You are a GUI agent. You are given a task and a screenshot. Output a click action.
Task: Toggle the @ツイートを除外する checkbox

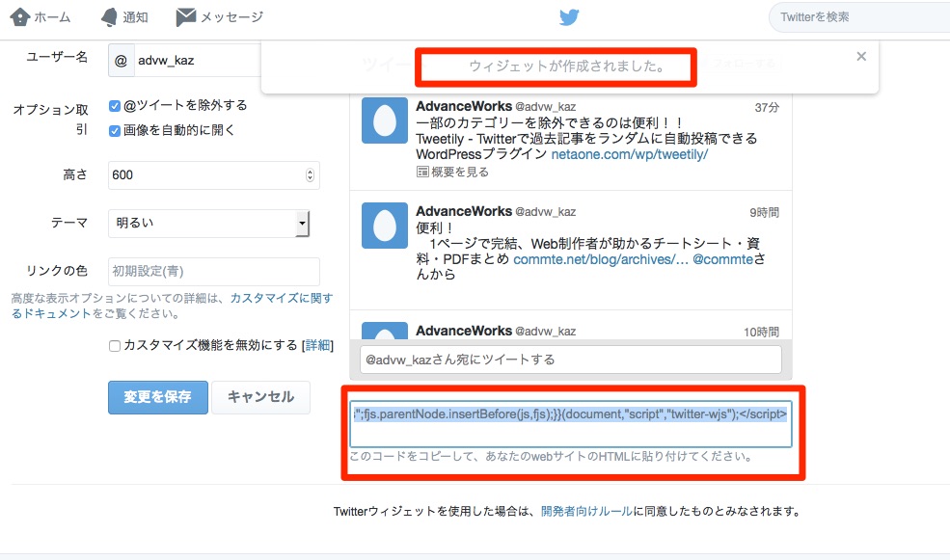[115, 106]
